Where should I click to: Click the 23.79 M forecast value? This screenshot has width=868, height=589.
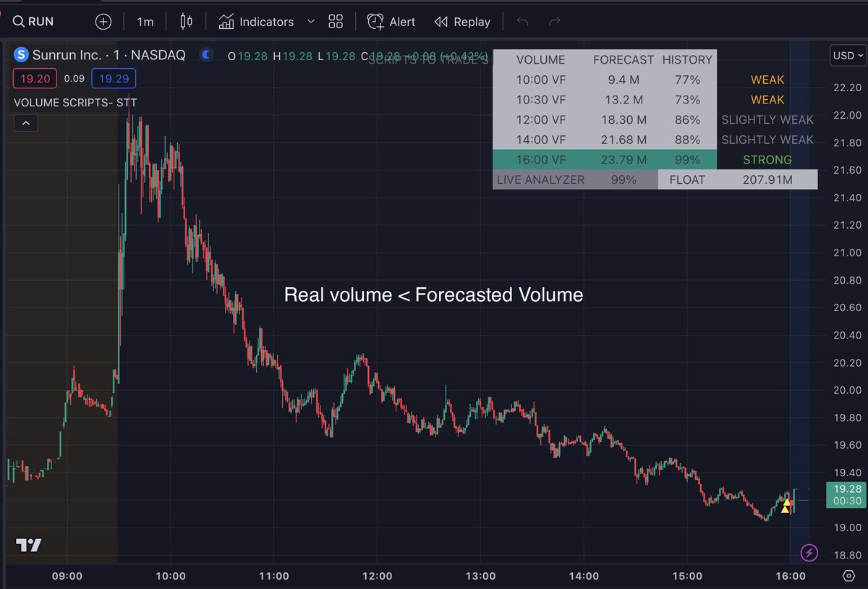pyautogui.click(x=623, y=160)
